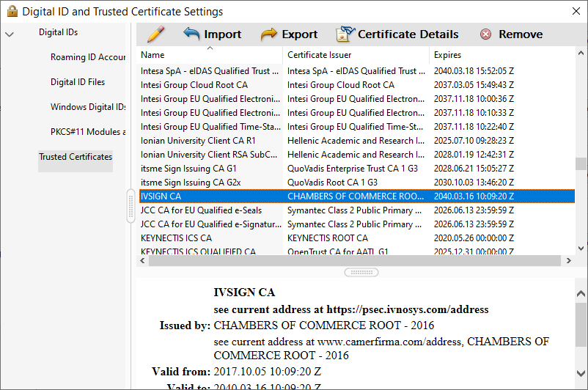This screenshot has height=390, width=588.
Task: Select Ionian University Client CA R1 row
Action: click(356, 141)
